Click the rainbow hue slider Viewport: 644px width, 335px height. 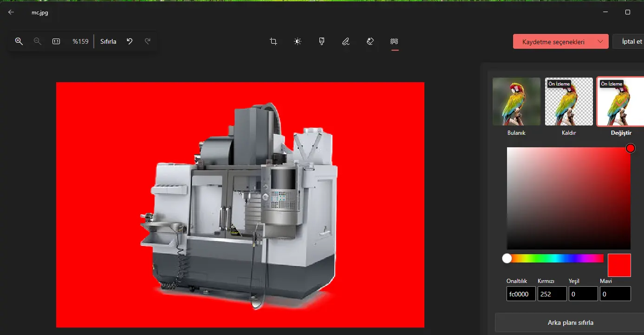pos(555,258)
